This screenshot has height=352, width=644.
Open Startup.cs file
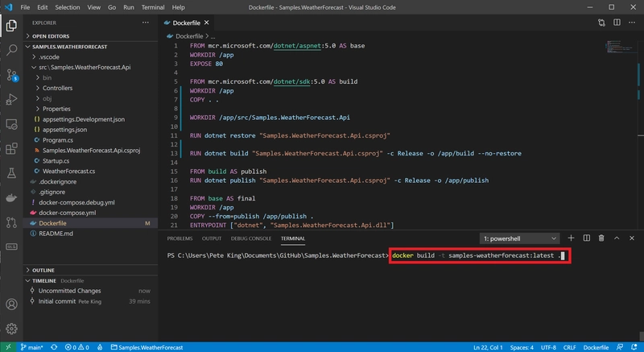[90, 161]
